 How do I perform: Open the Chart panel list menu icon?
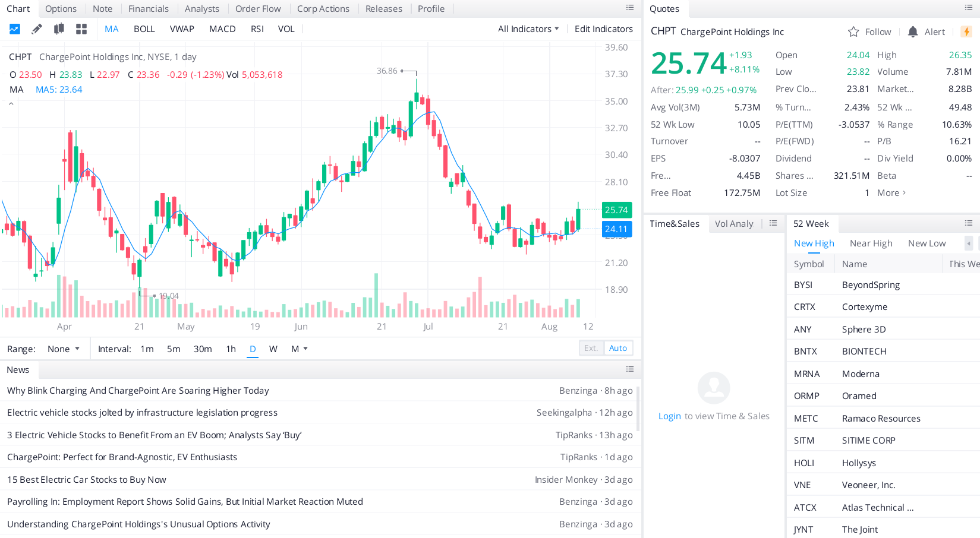point(630,8)
